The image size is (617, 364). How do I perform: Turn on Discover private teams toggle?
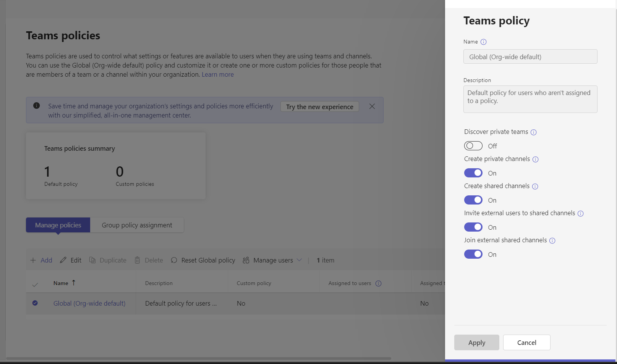point(473,146)
